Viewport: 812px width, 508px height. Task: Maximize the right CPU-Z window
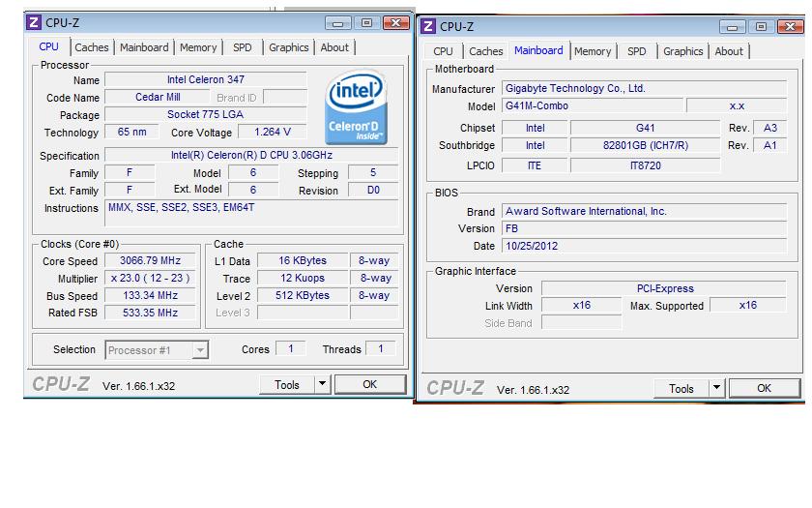761,26
